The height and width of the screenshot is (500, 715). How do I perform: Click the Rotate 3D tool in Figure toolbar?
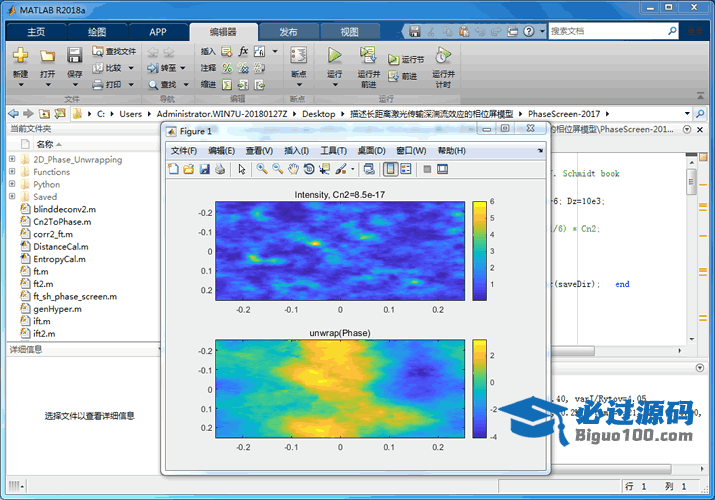click(x=309, y=169)
